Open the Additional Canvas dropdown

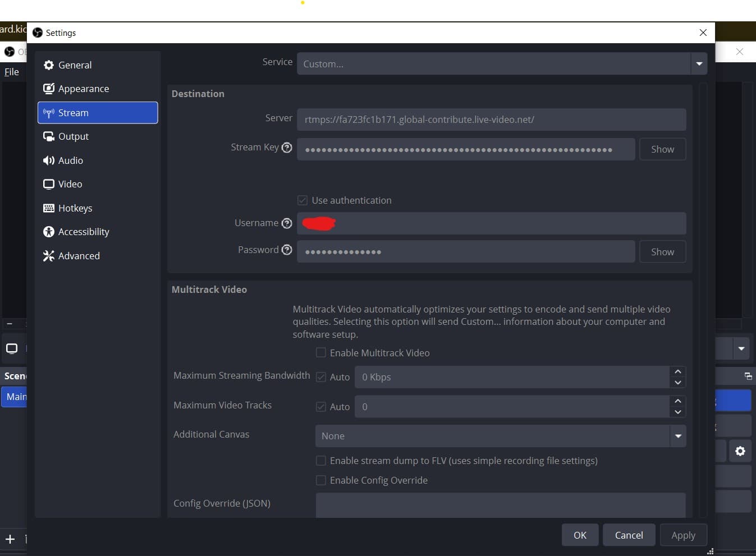pyautogui.click(x=501, y=436)
